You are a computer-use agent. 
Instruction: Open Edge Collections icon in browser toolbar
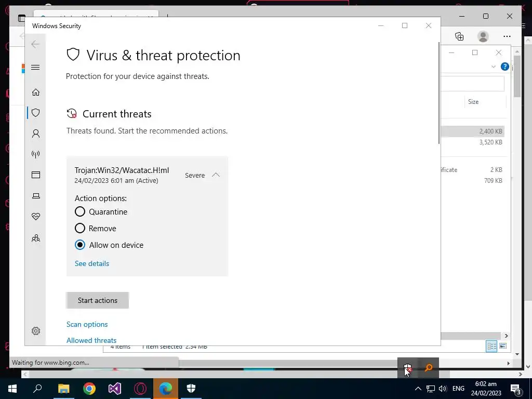click(x=459, y=36)
